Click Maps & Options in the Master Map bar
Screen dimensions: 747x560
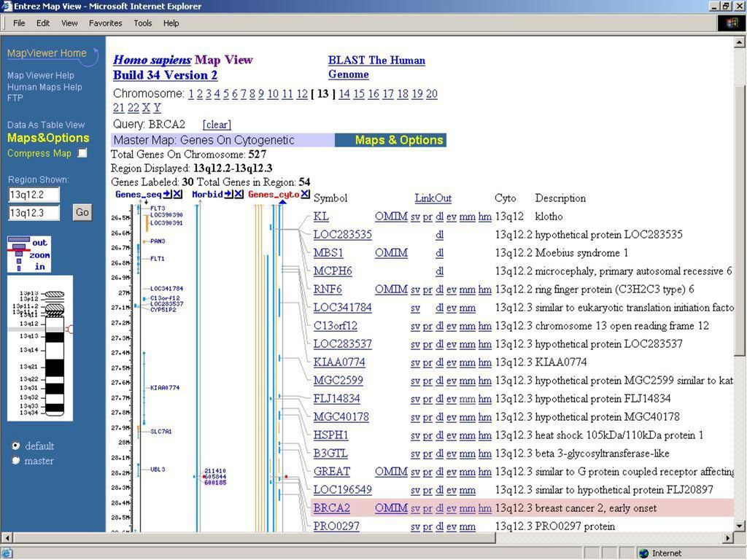[x=399, y=140]
